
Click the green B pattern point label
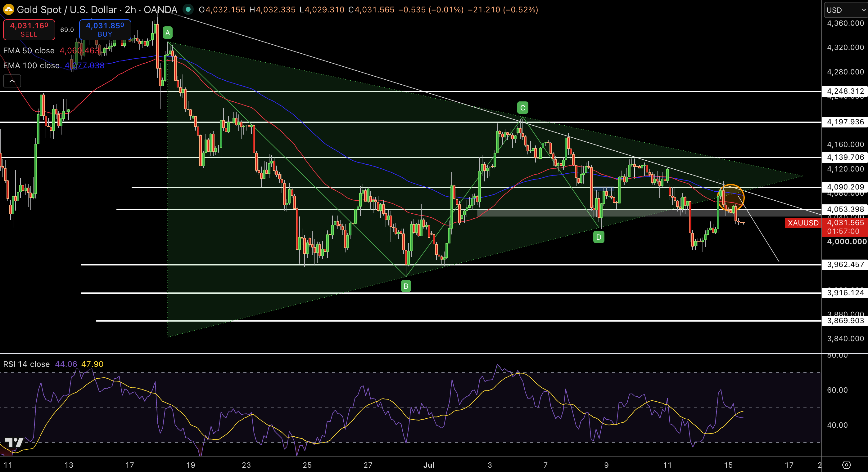(406, 286)
